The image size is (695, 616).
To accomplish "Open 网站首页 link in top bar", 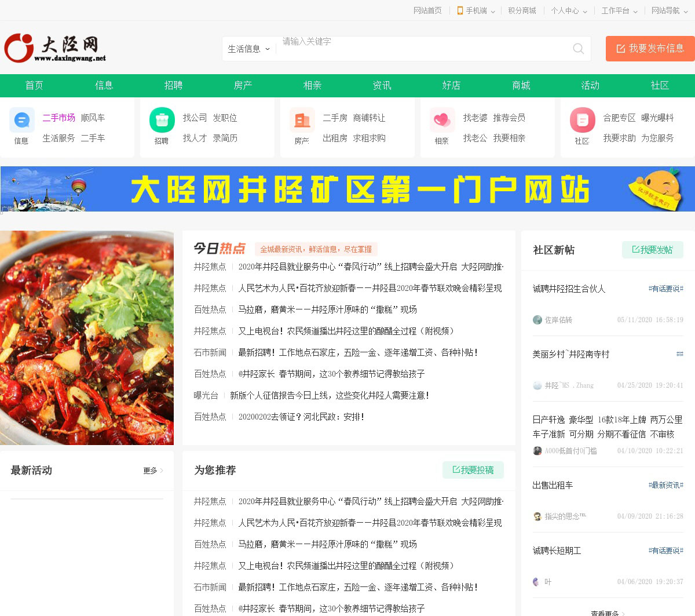I will pyautogui.click(x=427, y=10).
